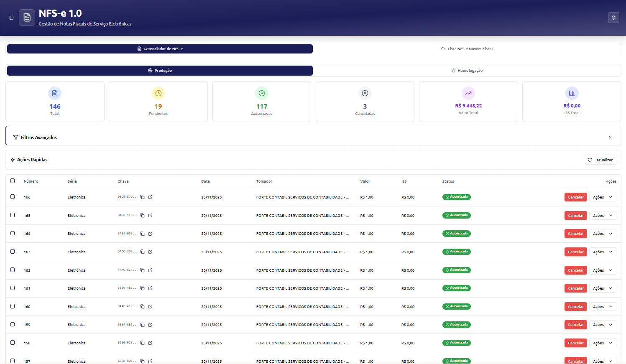The height and width of the screenshot is (364, 626).
Task: Copy the key of nota 159
Action: point(142,325)
